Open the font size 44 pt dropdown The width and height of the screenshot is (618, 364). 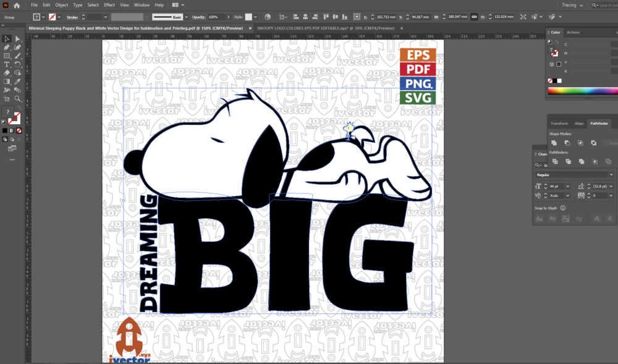[568, 186]
